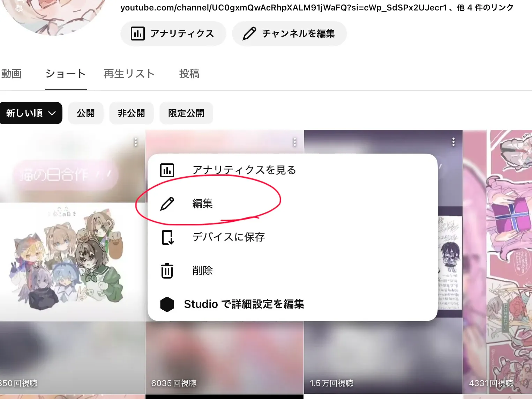The width and height of the screenshot is (532, 399).
Task: Switch to the 投稿 tab
Action: click(189, 74)
